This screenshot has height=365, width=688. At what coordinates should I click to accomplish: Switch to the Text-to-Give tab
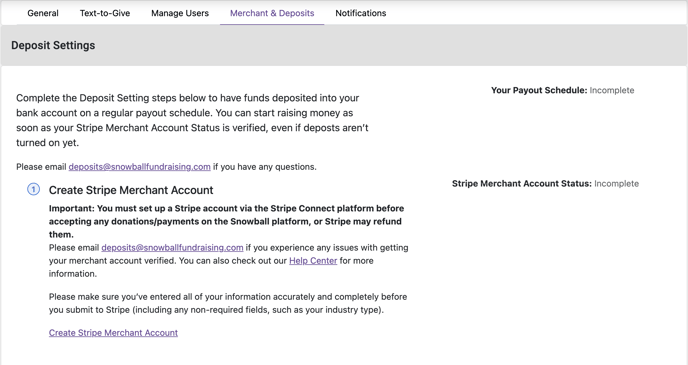tap(105, 13)
